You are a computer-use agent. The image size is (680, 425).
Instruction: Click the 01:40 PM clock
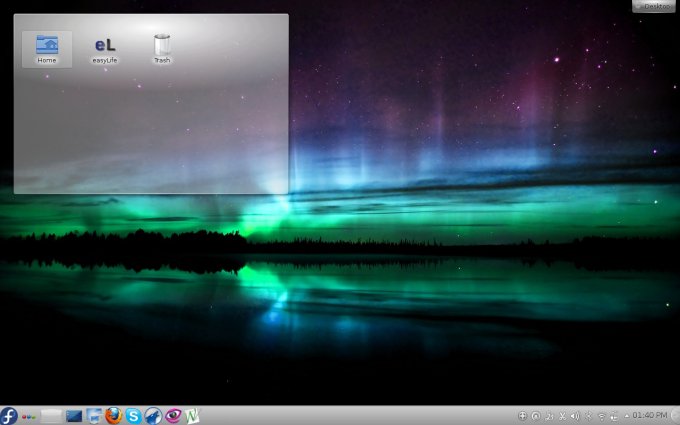(x=650, y=415)
